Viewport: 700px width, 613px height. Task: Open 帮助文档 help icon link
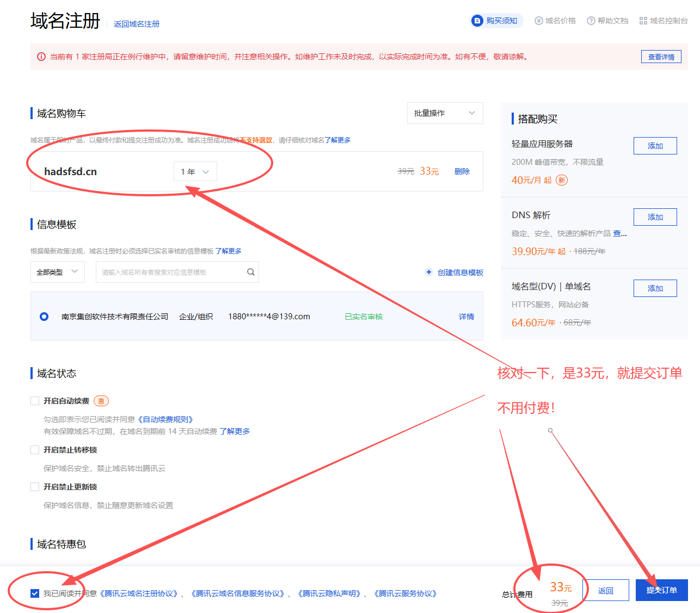591,21
